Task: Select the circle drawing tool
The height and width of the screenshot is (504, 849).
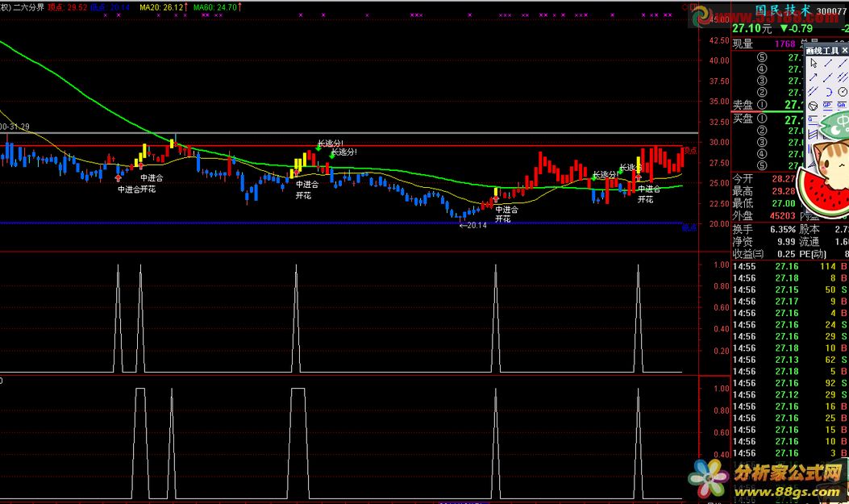Action: tap(843, 92)
